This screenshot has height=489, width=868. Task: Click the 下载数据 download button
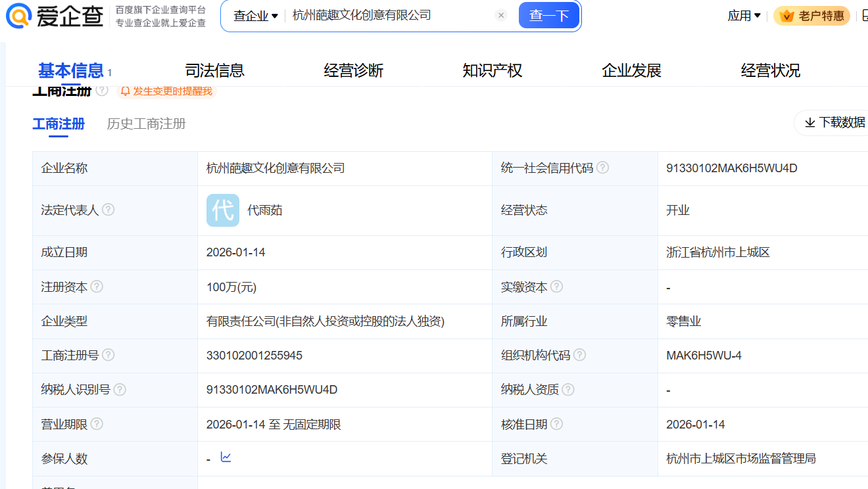tap(834, 122)
